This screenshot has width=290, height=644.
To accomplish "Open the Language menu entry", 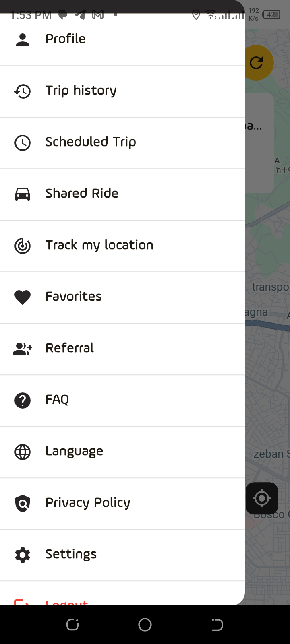I will tap(74, 451).
